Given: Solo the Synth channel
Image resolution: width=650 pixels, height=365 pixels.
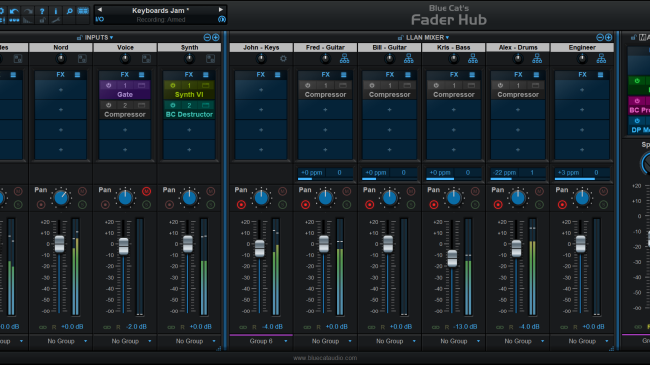Looking at the screenshot, I should pos(211,204).
